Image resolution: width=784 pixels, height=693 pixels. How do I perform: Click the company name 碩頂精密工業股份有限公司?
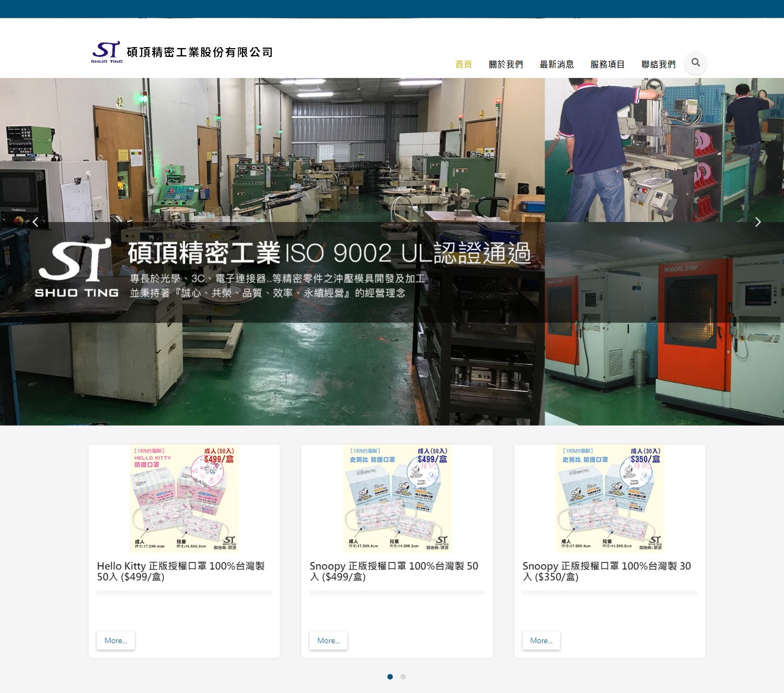pos(200,52)
